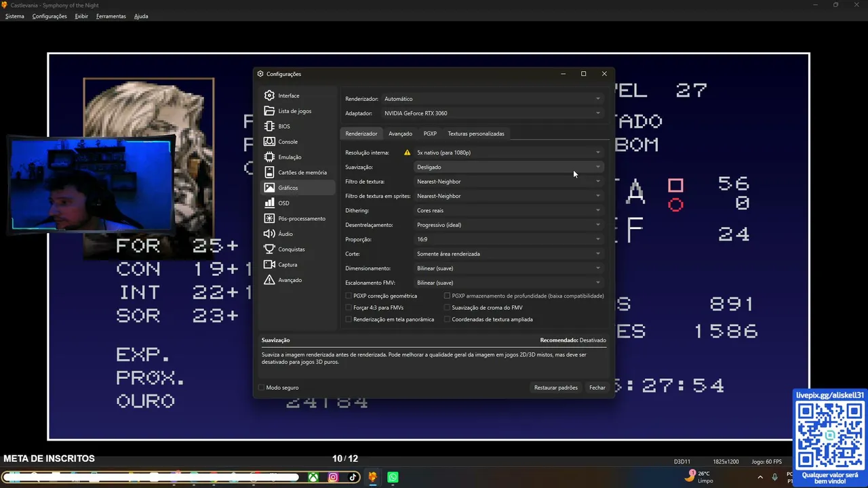Open the weather widget showing 26°C
The height and width of the screenshot is (488, 868).
pyautogui.click(x=699, y=477)
